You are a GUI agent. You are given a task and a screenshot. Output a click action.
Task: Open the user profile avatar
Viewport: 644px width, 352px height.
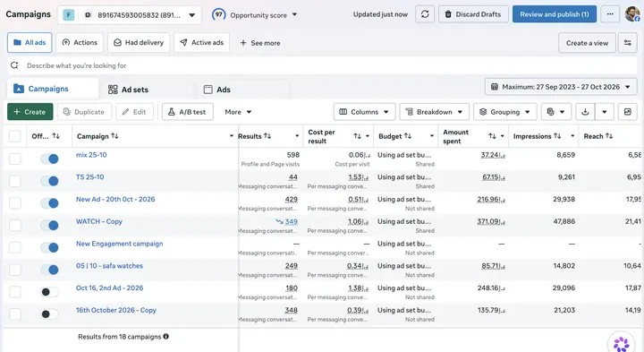632,14
